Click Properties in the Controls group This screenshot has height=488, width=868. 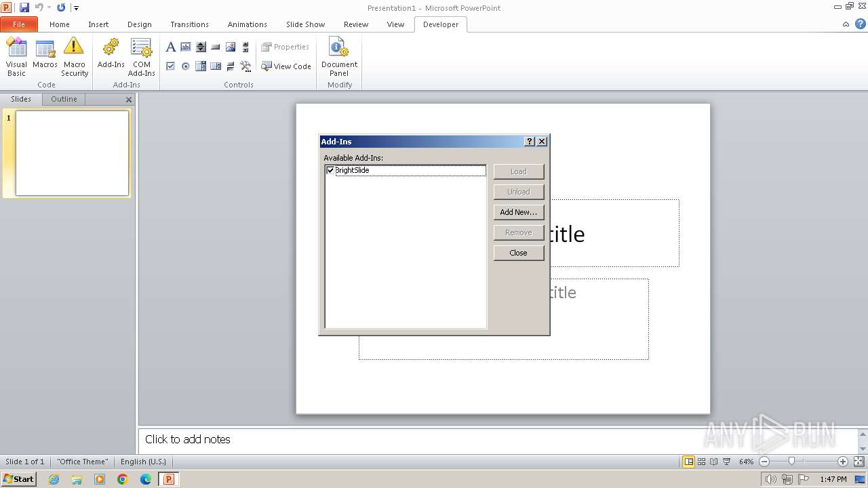coord(285,47)
